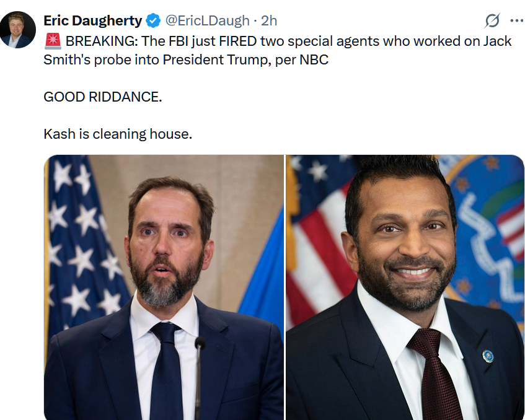Image resolution: width=525 pixels, height=420 pixels.
Task: Open the "2h" timestamp link
Action: tap(269, 20)
